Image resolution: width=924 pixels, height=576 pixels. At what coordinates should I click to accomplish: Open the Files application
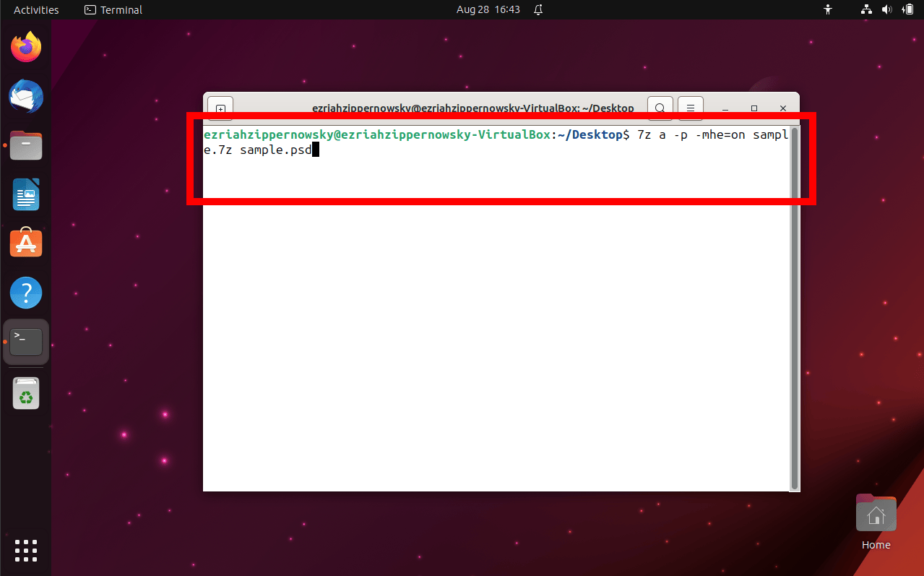(x=26, y=145)
